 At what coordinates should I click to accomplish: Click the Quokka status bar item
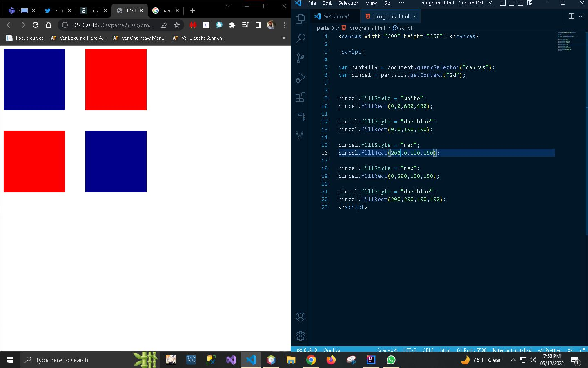tap(332, 350)
